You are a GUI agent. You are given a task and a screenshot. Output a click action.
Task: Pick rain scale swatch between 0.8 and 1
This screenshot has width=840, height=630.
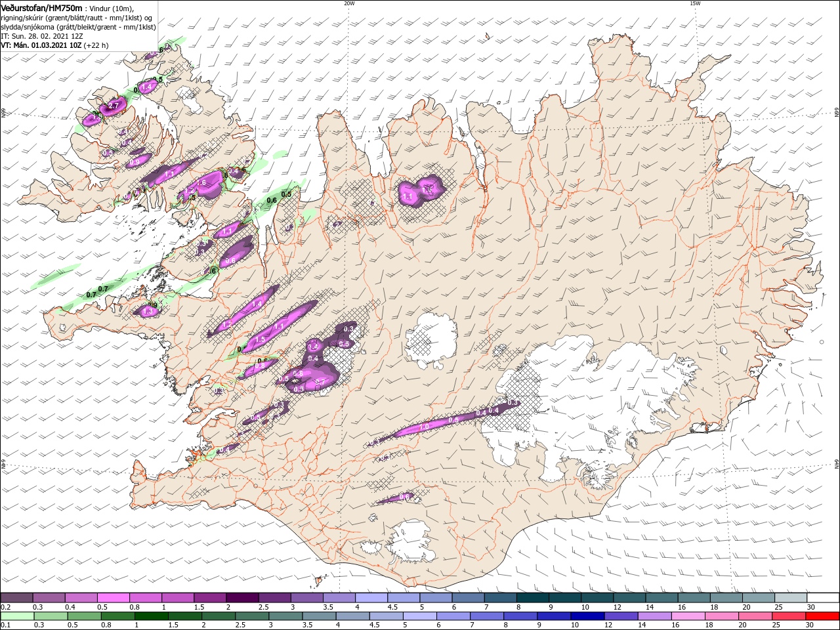[x=117, y=616]
